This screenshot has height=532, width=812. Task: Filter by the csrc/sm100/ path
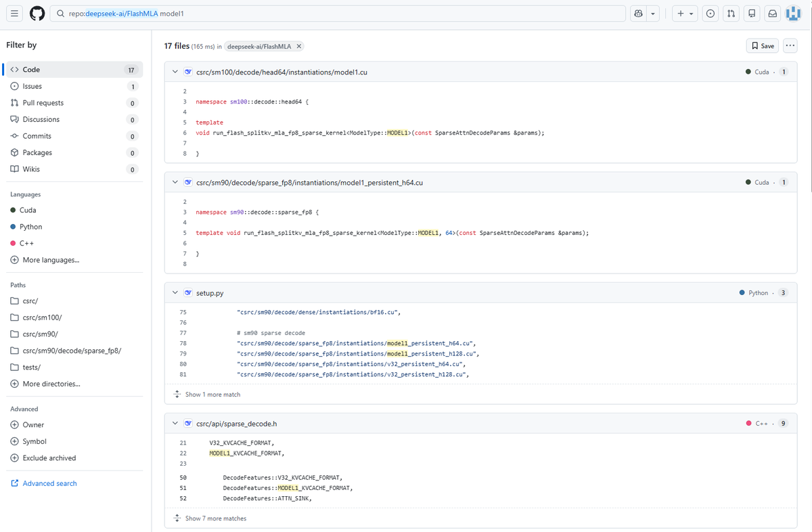coord(42,317)
